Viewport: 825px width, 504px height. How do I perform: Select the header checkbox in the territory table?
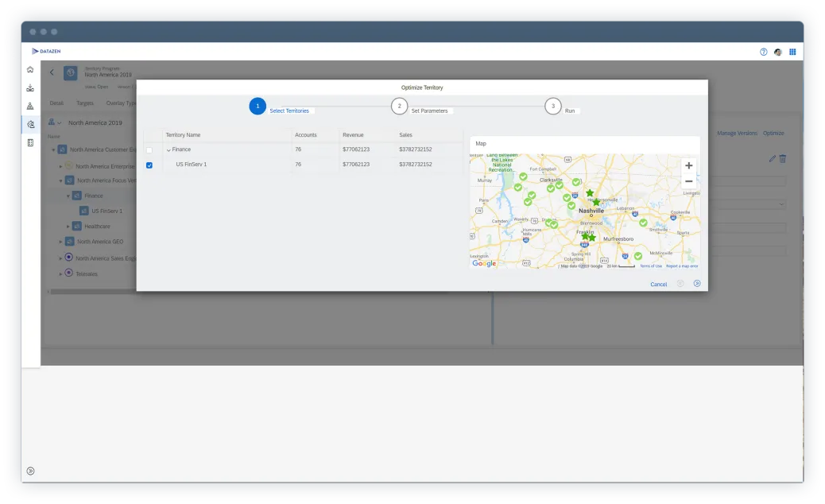click(149, 135)
